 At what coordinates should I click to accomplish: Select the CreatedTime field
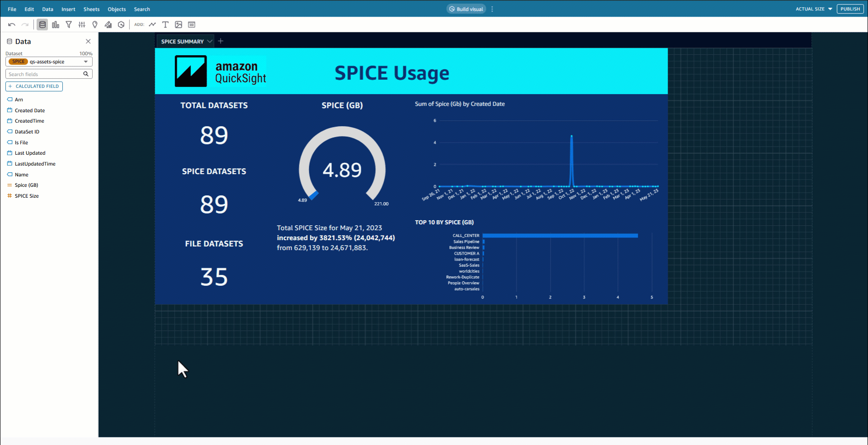29,121
